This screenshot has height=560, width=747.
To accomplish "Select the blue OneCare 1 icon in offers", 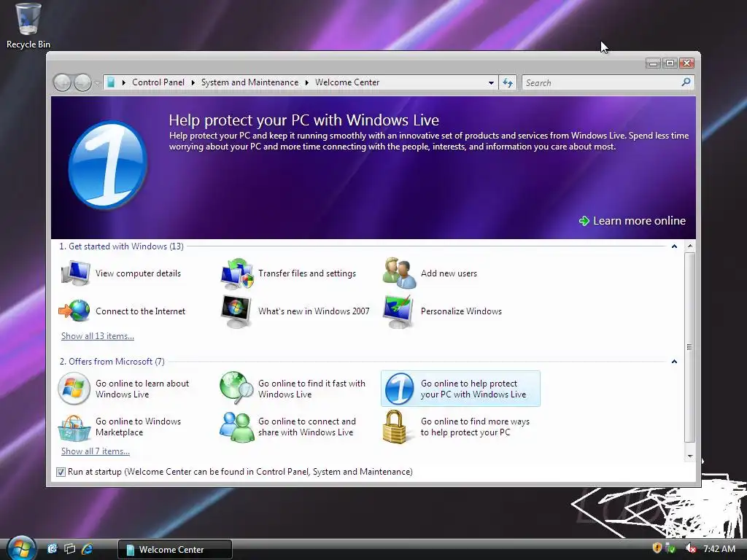I will click(399, 389).
